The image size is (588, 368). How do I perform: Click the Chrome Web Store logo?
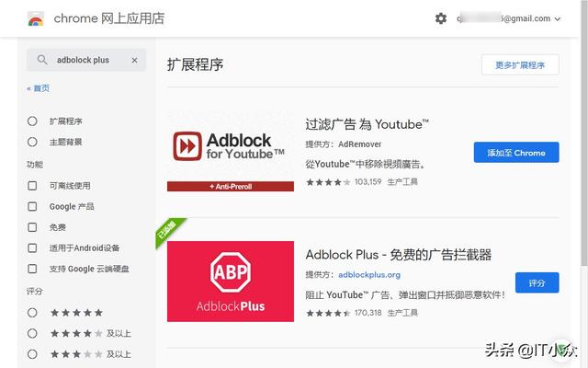click(36, 18)
